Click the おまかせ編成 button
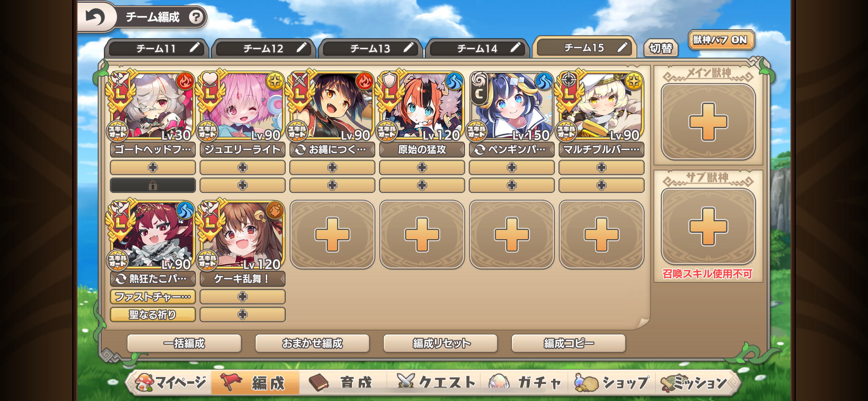868x401 pixels. tap(312, 343)
